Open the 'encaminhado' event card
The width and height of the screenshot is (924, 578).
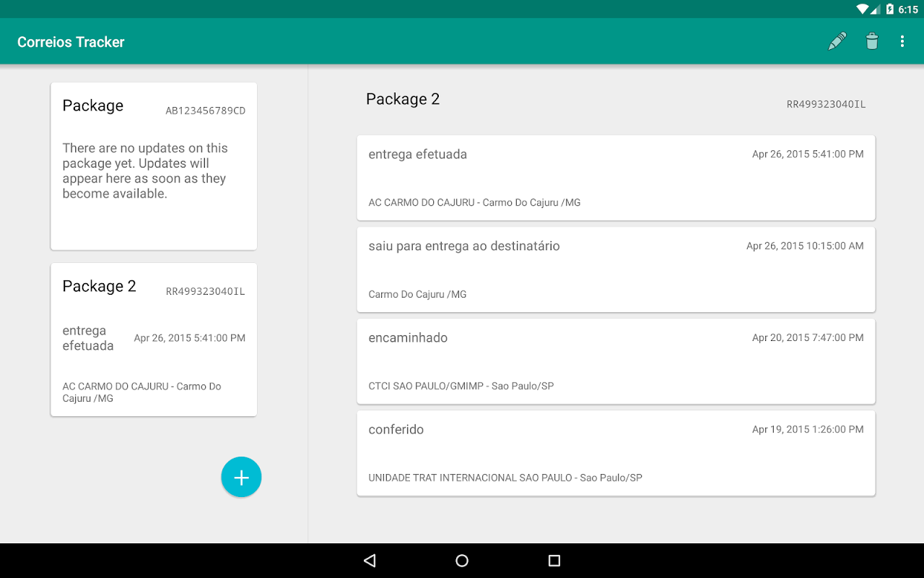(x=616, y=361)
